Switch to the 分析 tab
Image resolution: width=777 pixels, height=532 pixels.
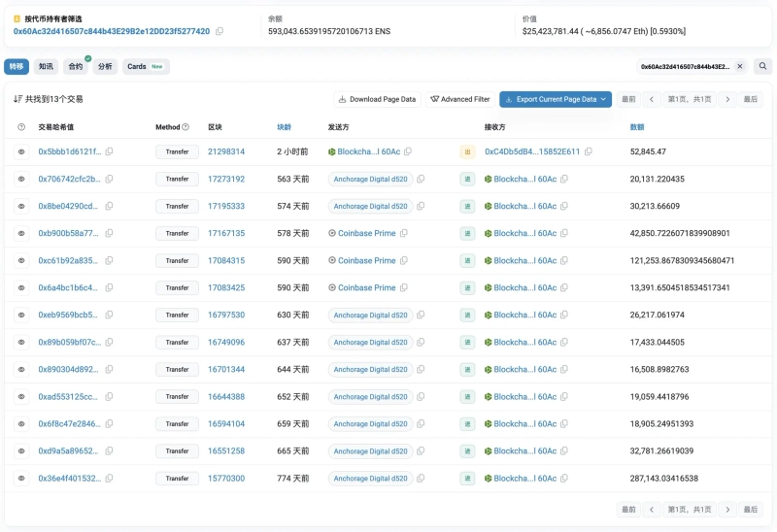105,67
